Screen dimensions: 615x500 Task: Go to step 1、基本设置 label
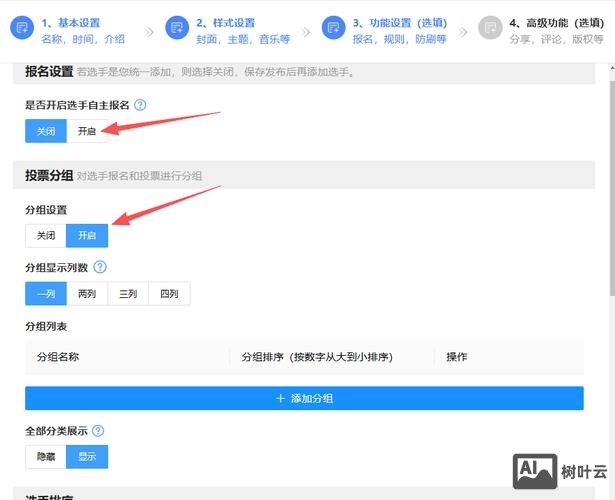click(x=71, y=23)
